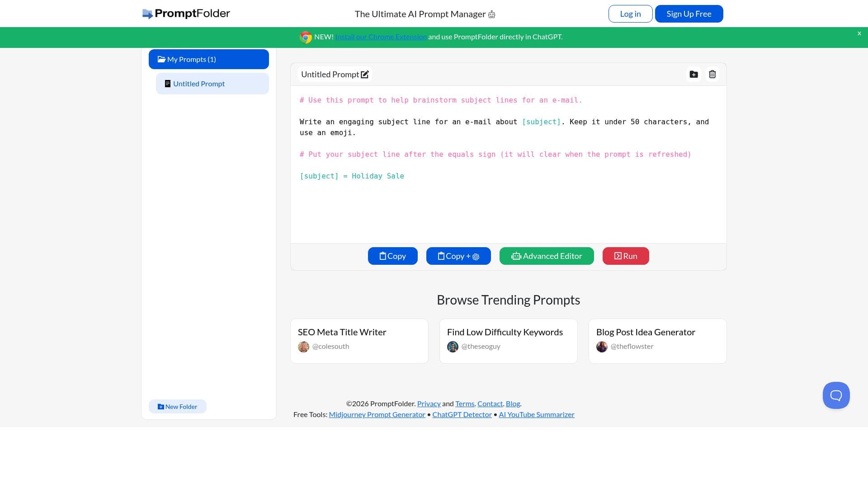Click the PromptFolder logo
The height and width of the screenshot is (488, 868).
pos(186,14)
